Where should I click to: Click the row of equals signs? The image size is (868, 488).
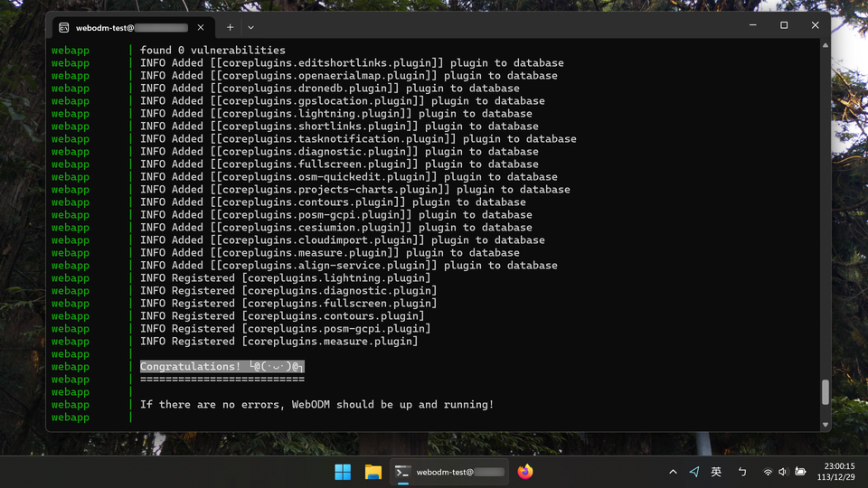(x=222, y=380)
